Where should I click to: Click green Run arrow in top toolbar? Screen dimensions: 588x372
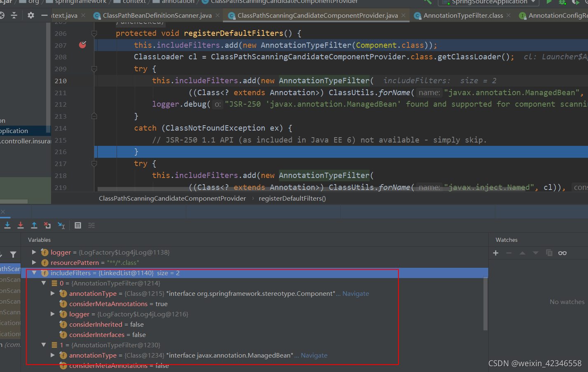(549, 2)
